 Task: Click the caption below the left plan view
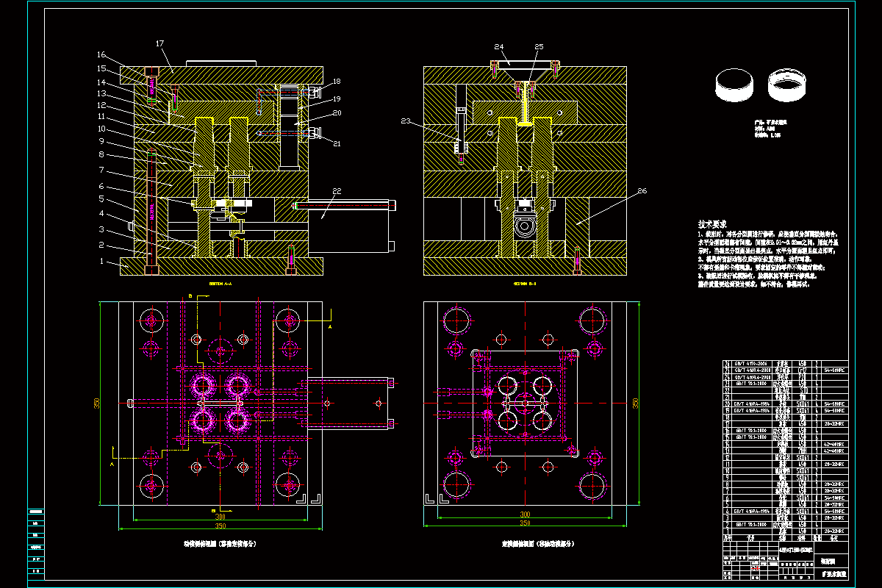click(220, 545)
